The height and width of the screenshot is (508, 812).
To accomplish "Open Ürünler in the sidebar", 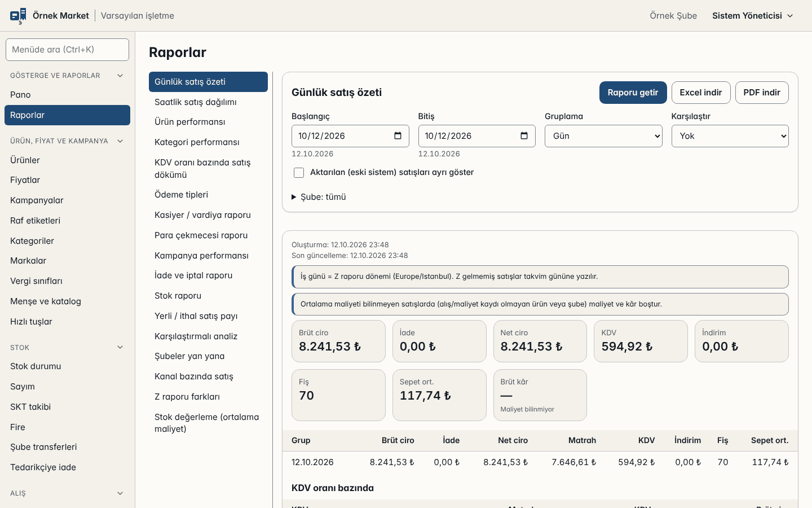I will (x=67, y=160).
